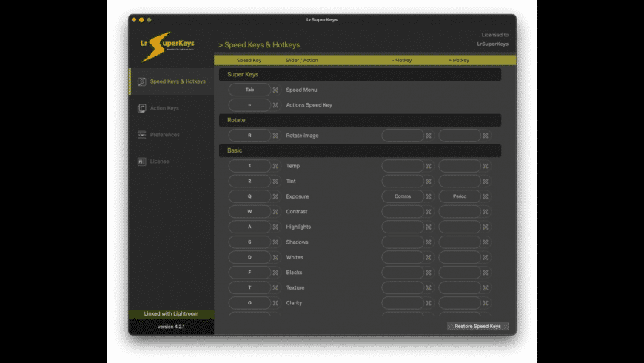Click the Comma hotkey field for Exposure
The image size is (644, 363).
403,196
